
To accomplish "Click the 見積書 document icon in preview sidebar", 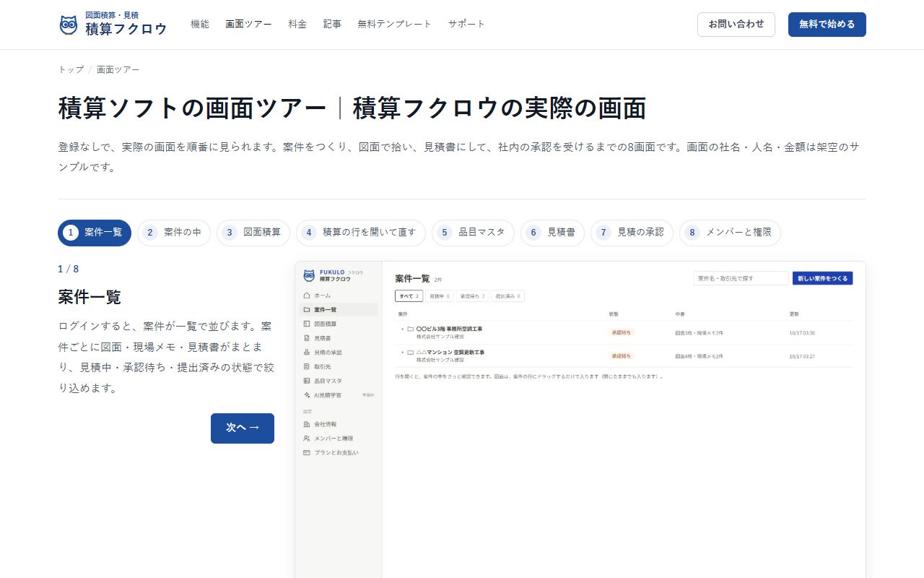I will 307,338.
